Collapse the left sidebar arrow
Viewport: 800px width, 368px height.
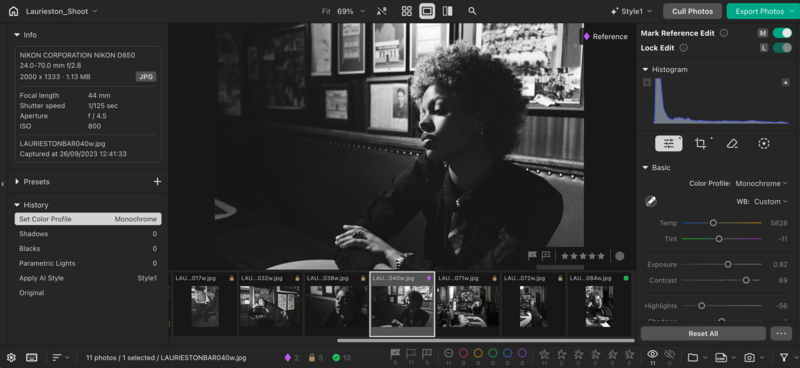pos(3,184)
